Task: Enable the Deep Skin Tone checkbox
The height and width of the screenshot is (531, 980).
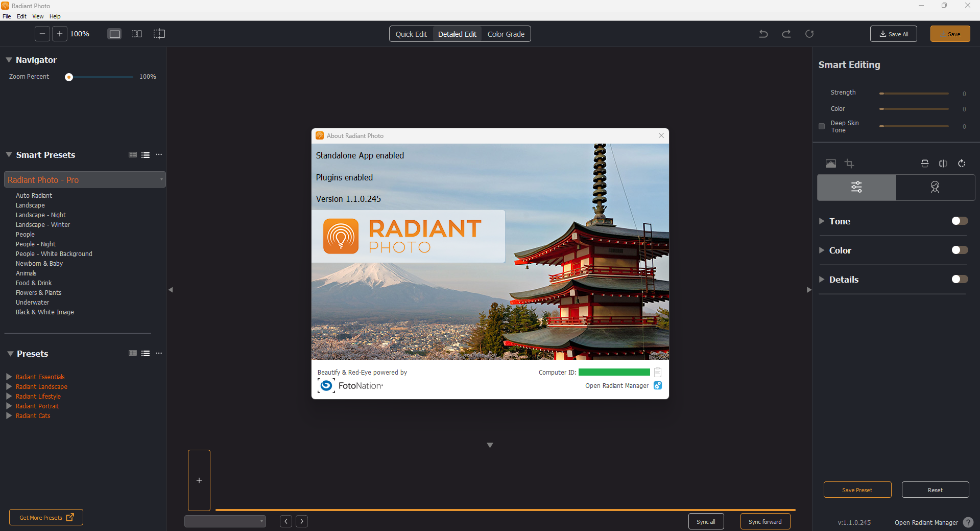Action: (822, 126)
